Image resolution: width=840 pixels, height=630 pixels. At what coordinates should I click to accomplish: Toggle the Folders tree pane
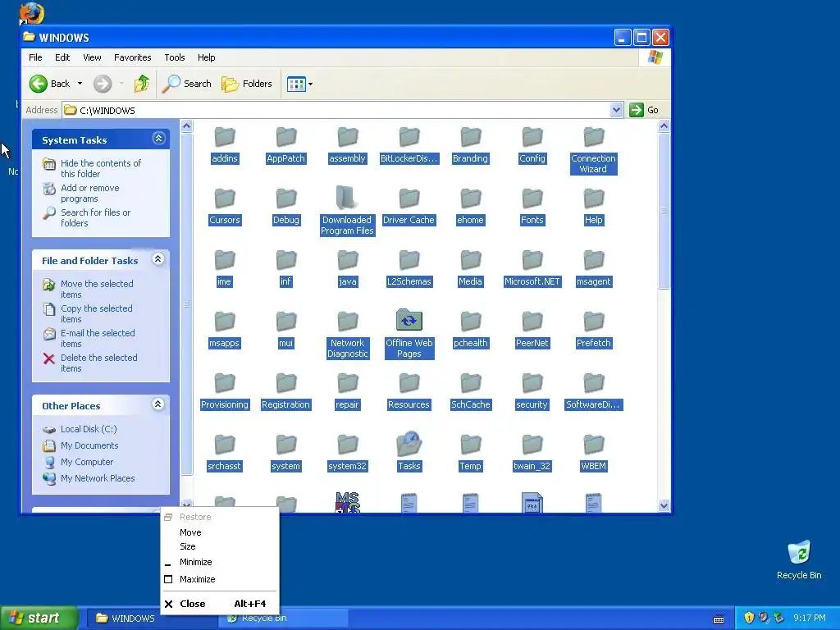pyautogui.click(x=247, y=84)
